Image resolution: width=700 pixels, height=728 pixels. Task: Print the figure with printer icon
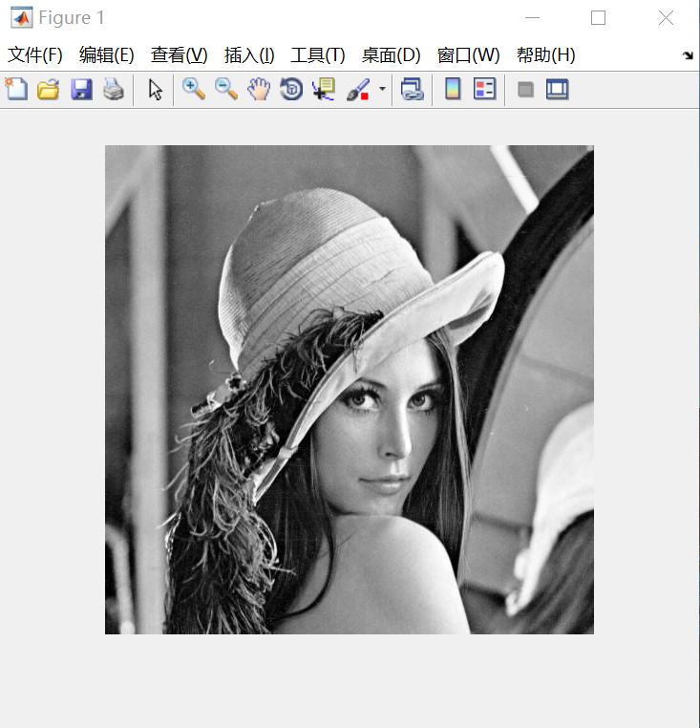[114, 89]
